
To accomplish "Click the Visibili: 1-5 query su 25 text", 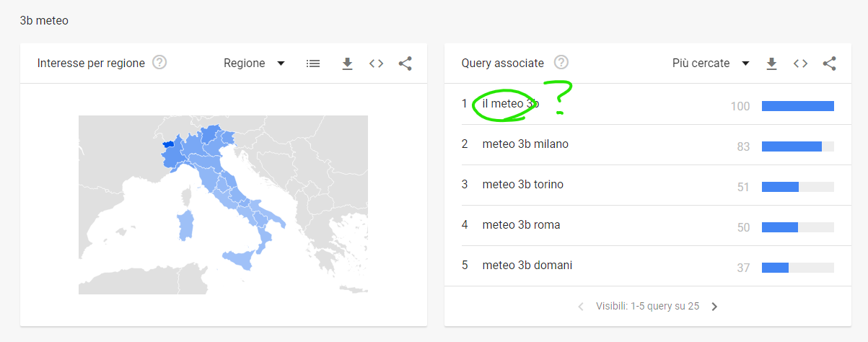I will point(647,307).
